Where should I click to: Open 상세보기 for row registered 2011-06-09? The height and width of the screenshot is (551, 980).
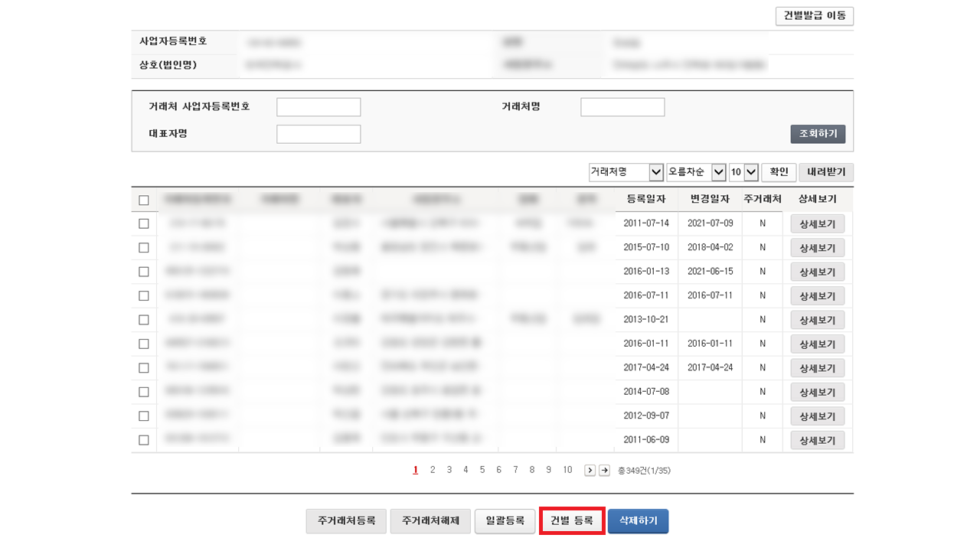[x=818, y=441]
